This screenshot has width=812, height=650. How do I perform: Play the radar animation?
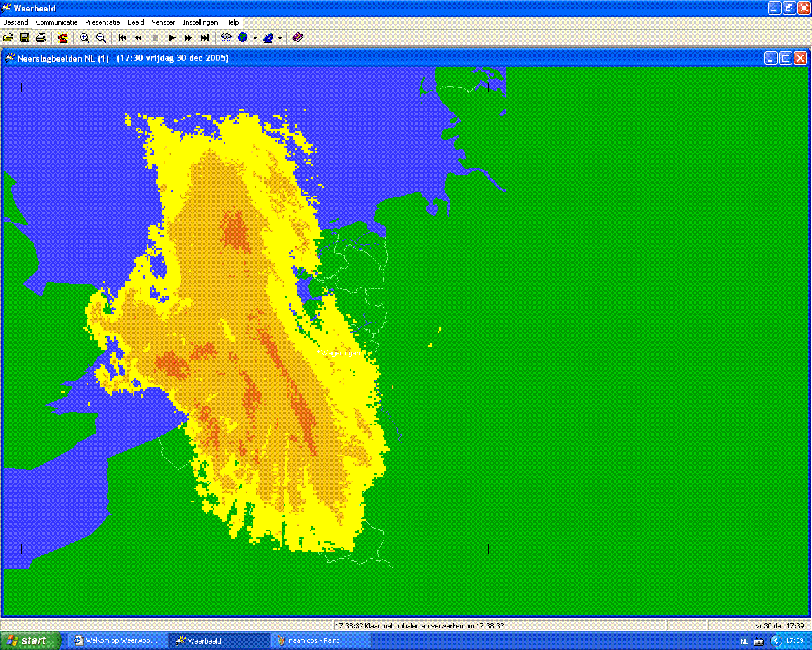click(x=172, y=38)
